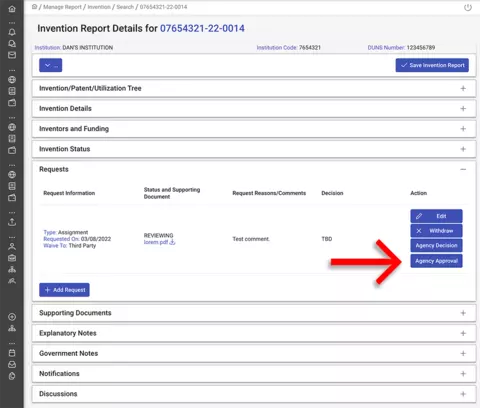Screen dimensions: 480x408
Task: Open the calendar icon in the sidebar
Action: 12,353
